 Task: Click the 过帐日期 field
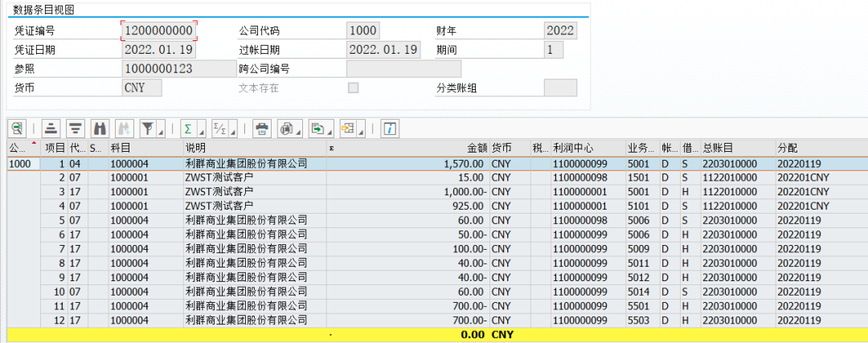[x=383, y=49]
